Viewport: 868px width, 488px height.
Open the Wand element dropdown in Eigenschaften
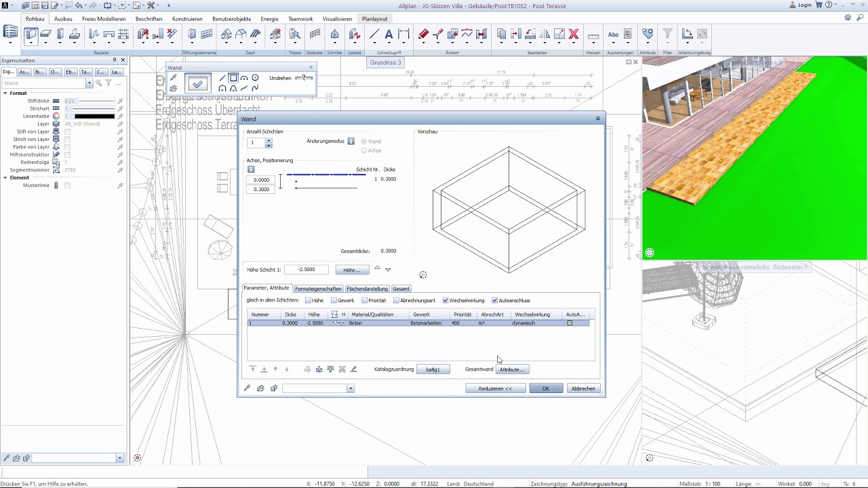[89, 83]
